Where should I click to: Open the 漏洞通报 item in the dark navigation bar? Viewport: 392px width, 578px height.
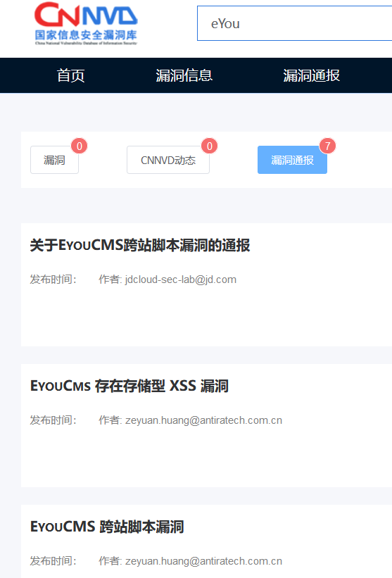tap(311, 75)
